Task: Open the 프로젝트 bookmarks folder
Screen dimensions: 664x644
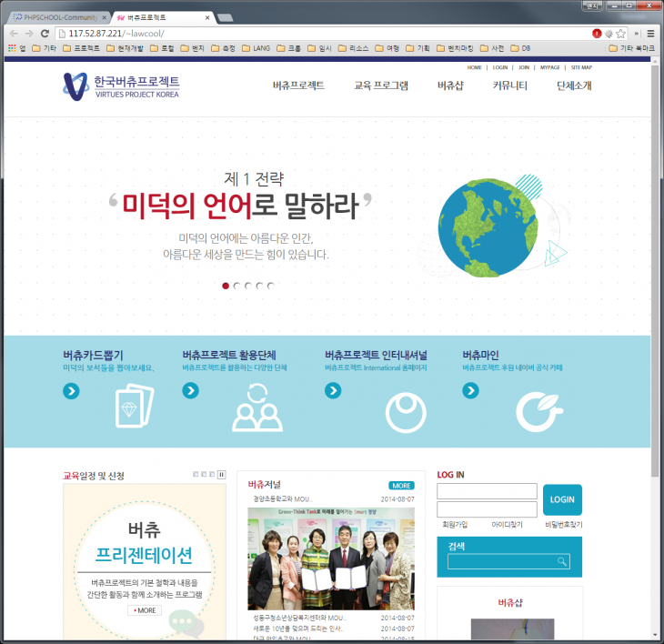Action: coord(82,48)
